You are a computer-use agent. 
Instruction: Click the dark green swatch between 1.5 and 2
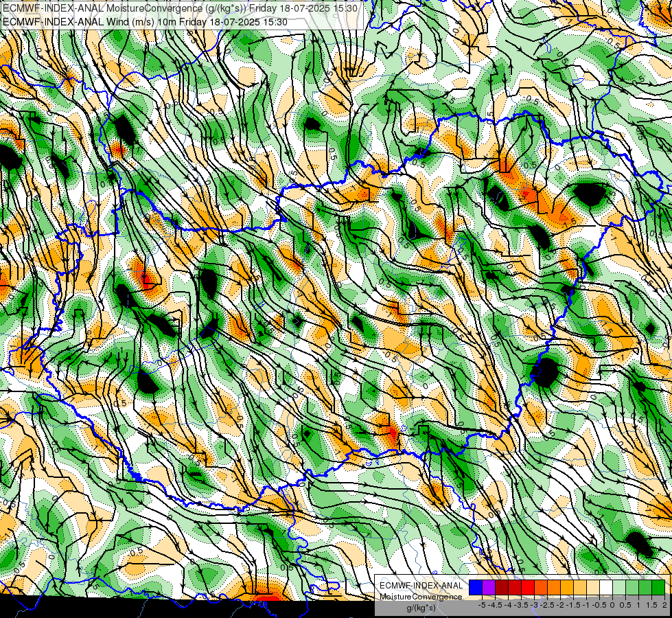click(658, 587)
